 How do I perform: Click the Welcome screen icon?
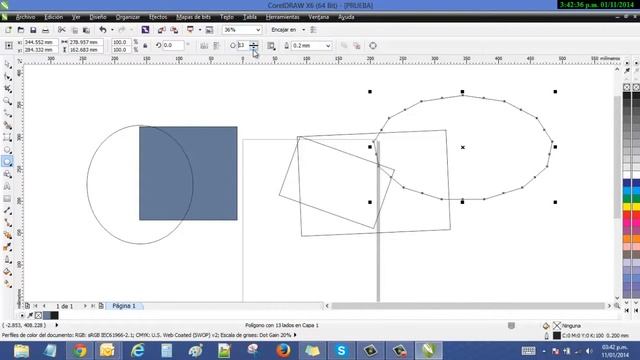coord(209,30)
